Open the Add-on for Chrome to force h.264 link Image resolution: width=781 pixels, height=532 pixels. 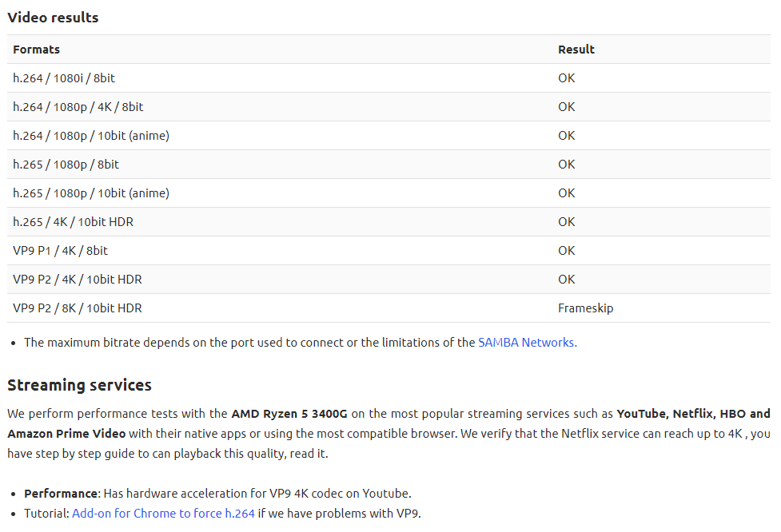coord(163,514)
